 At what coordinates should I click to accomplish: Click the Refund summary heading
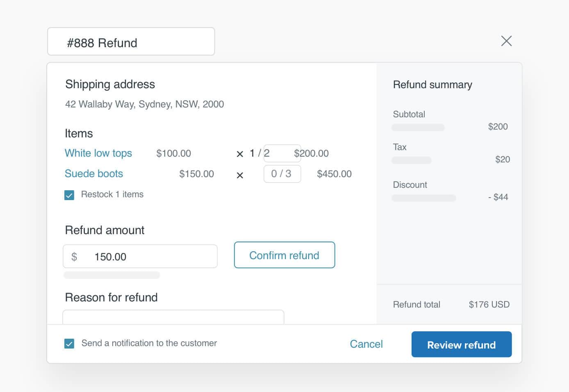click(432, 85)
